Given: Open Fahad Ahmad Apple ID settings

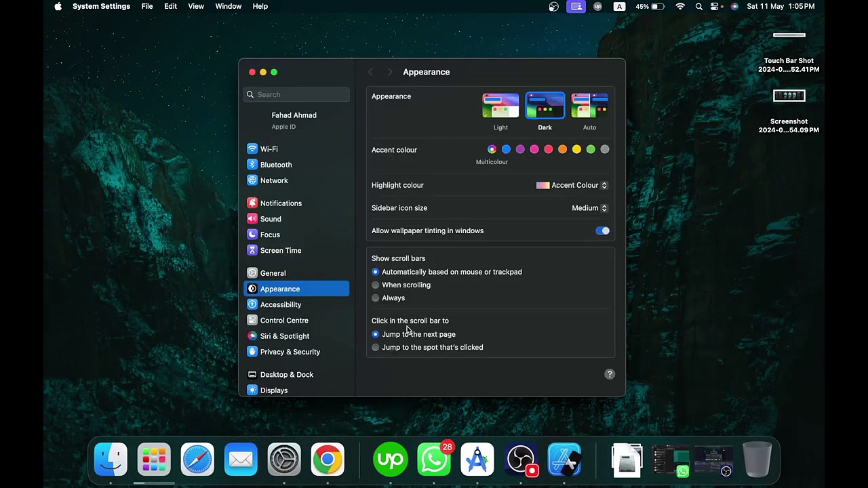Looking at the screenshot, I should tap(294, 120).
